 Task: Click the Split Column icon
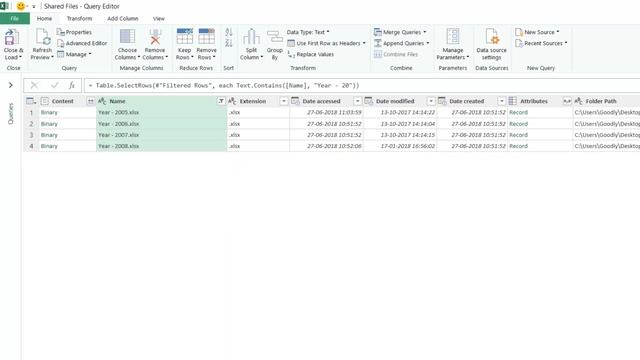point(251,37)
